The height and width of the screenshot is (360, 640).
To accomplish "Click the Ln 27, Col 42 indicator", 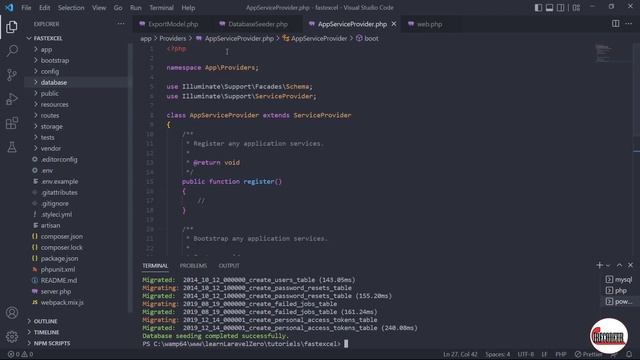I will (460, 354).
